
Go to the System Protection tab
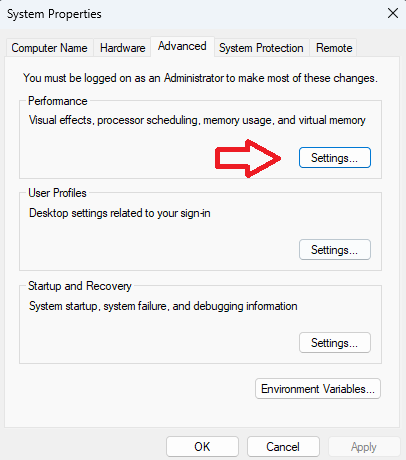tap(261, 48)
